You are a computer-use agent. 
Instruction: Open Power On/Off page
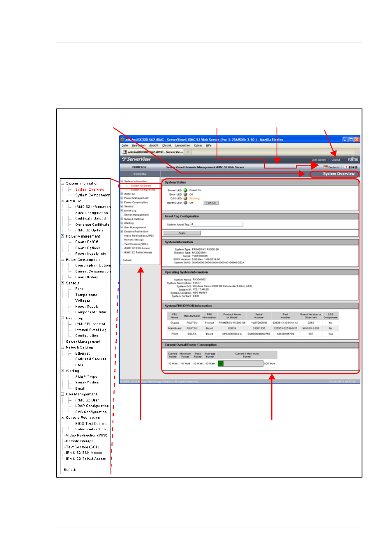[87, 242]
